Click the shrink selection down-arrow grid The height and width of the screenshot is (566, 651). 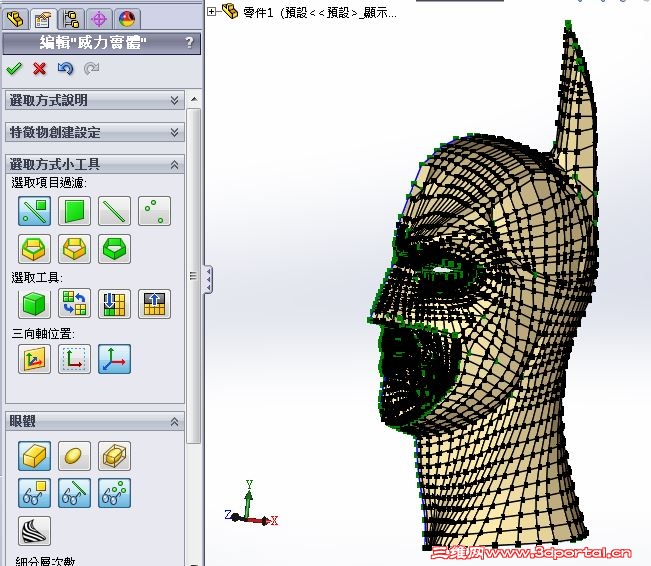114,304
